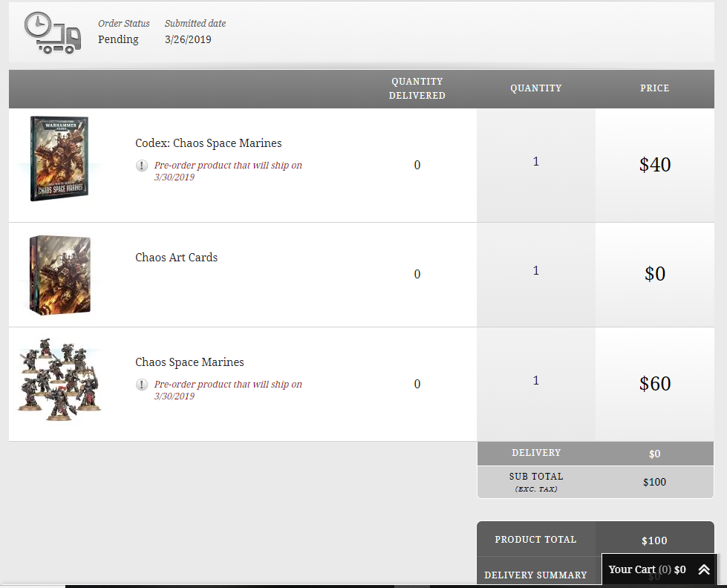Click the Product Total label
This screenshot has width=727, height=588.
click(x=535, y=540)
